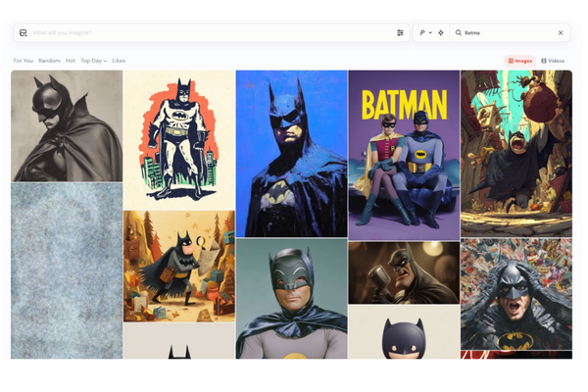This screenshot has width=588, height=392.
Task: Open the Batman with vintage microphone image
Action: click(404, 272)
